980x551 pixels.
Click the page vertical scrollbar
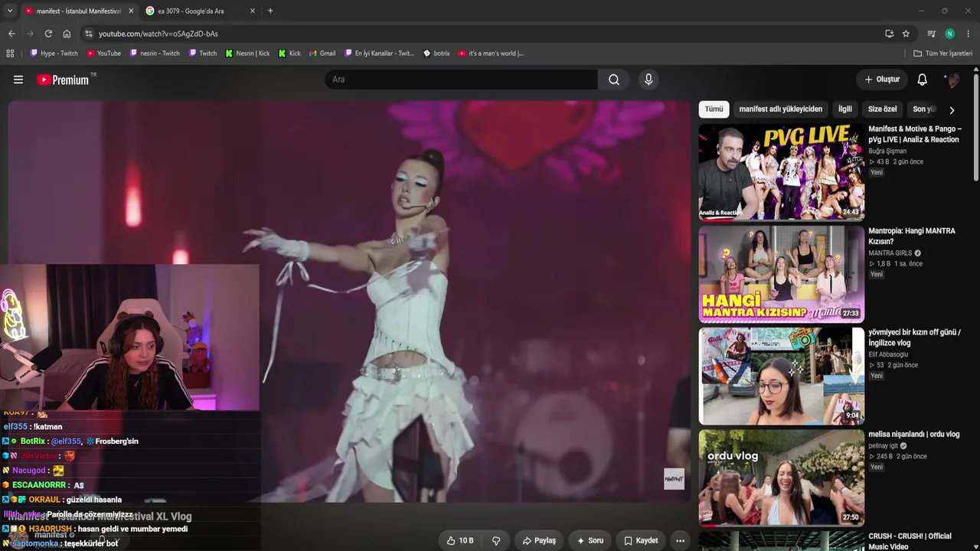click(976, 126)
